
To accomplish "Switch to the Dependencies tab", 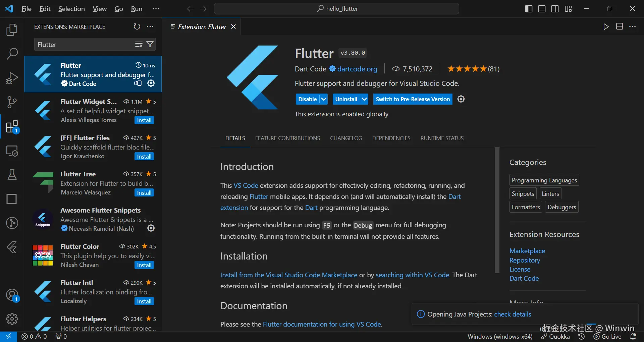I will [391, 138].
